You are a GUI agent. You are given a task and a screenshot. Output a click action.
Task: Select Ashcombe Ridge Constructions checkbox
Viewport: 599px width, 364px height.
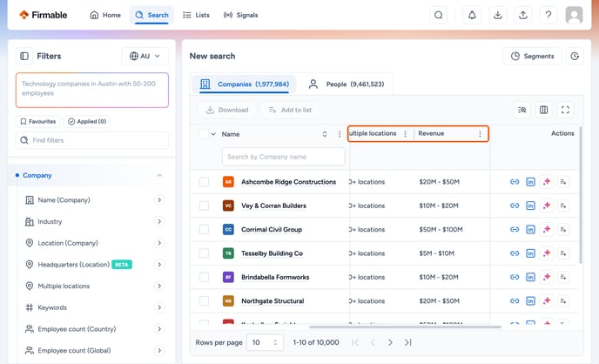pos(204,182)
